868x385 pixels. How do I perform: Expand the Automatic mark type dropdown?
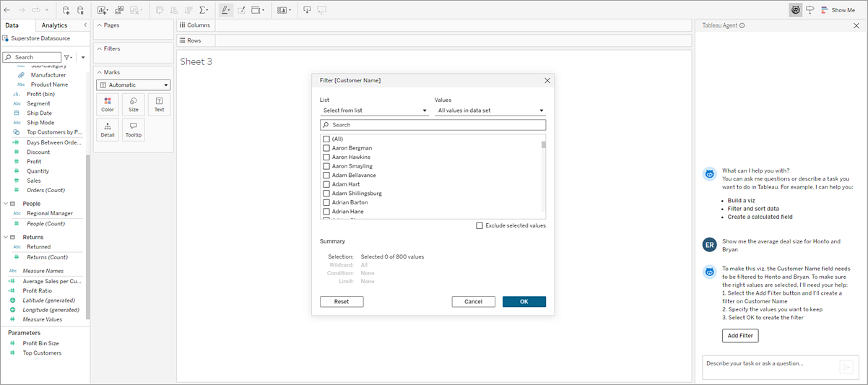click(x=134, y=85)
